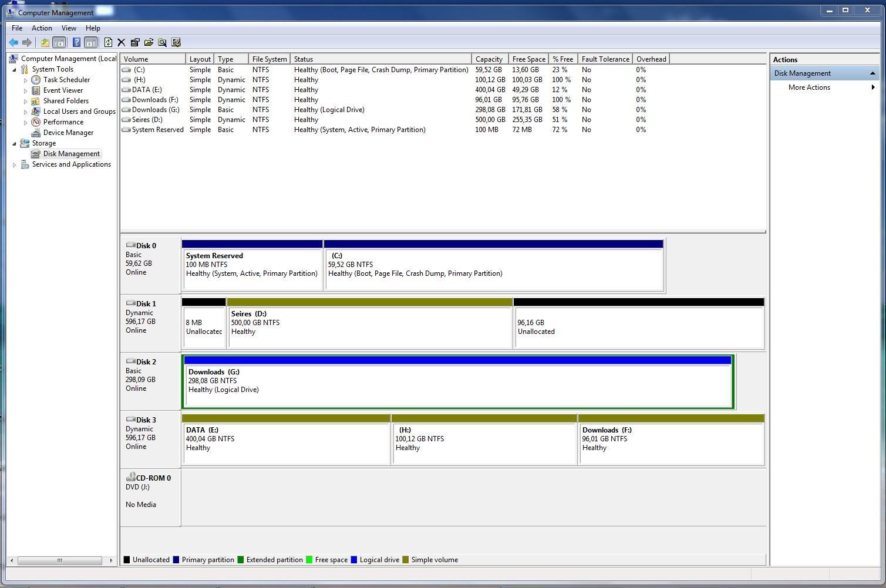Expand the Event Viewer node arrow
Viewport: 886px width, 588px height.
(26, 90)
